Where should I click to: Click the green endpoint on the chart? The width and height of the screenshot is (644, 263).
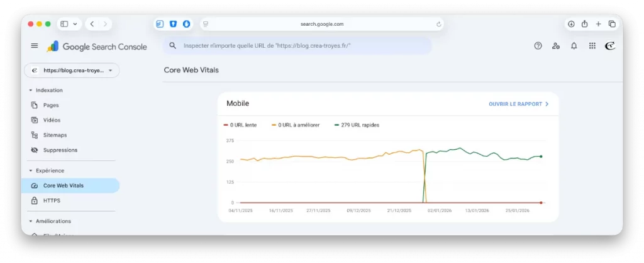coord(541,156)
